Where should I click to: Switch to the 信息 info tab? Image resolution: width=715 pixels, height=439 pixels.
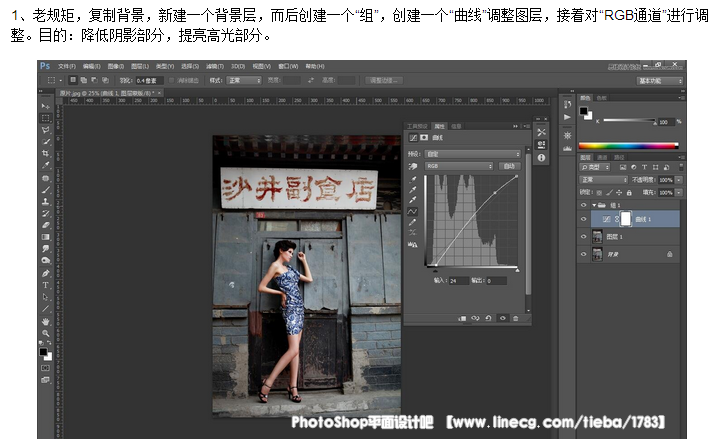tap(456, 126)
